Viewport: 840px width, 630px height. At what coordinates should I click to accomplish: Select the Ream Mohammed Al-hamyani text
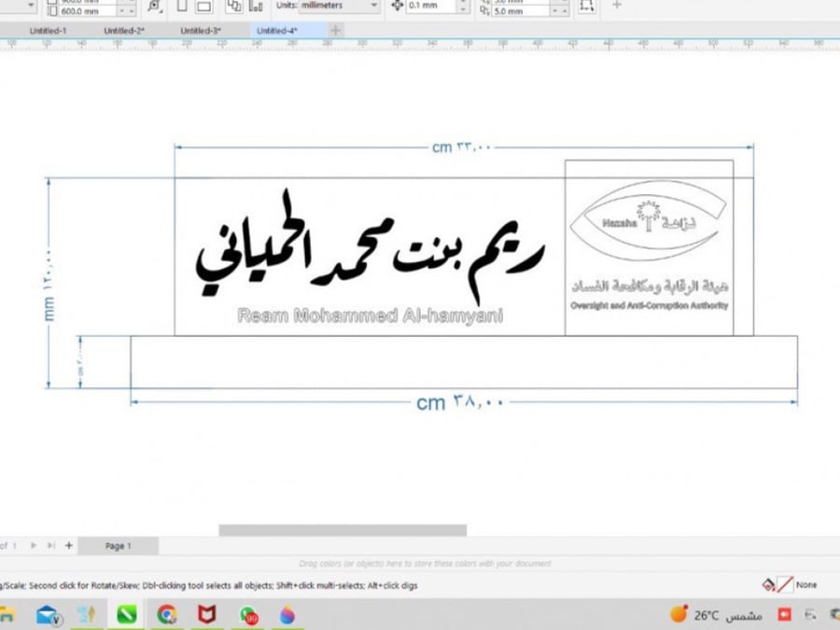[370, 315]
